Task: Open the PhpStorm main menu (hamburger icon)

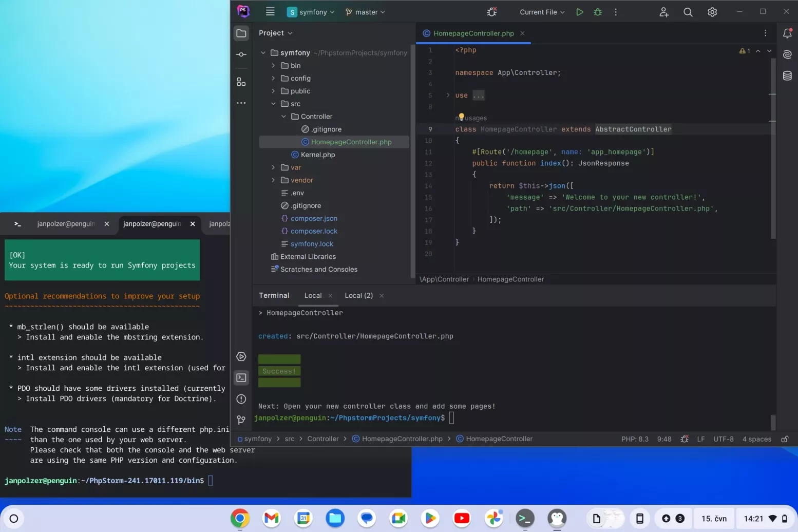Action: (270, 12)
